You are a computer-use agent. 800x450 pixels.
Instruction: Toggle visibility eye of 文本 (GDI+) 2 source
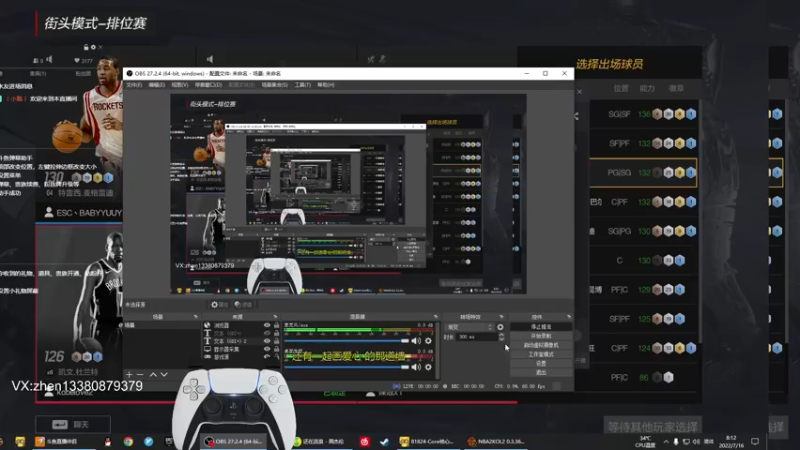click(x=267, y=341)
